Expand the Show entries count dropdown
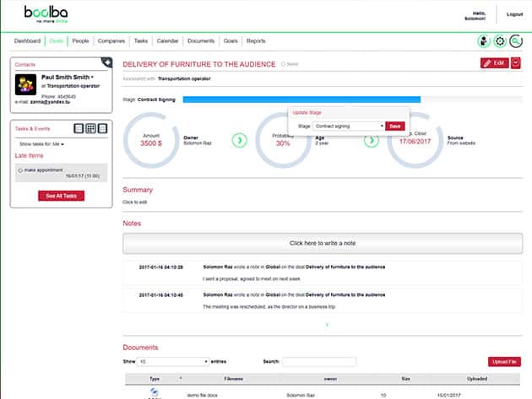The image size is (532, 399). coord(174,361)
